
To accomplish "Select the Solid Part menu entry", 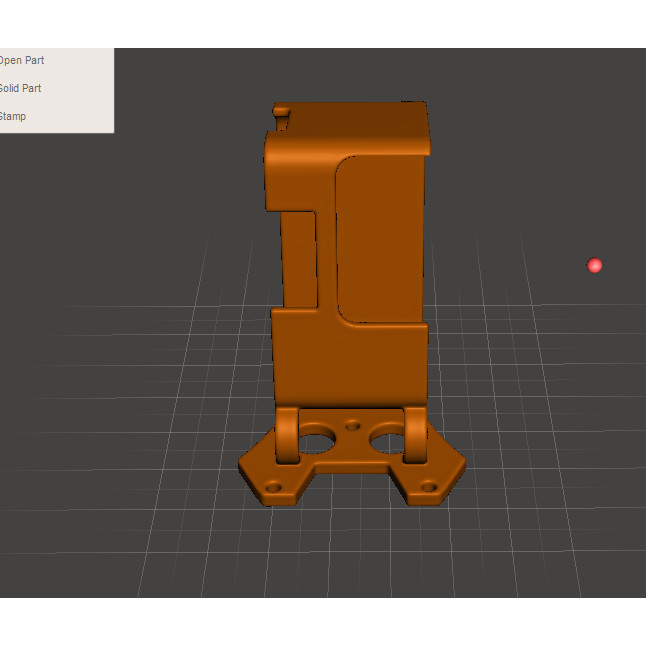I will pos(21,88).
